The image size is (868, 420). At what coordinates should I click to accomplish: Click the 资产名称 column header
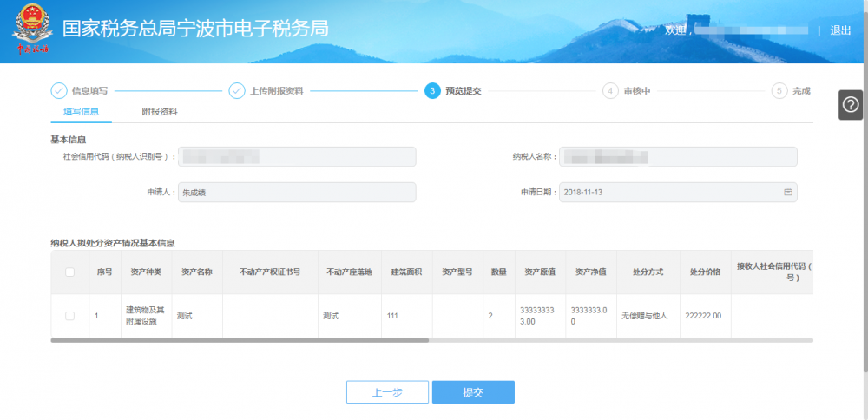point(197,272)
